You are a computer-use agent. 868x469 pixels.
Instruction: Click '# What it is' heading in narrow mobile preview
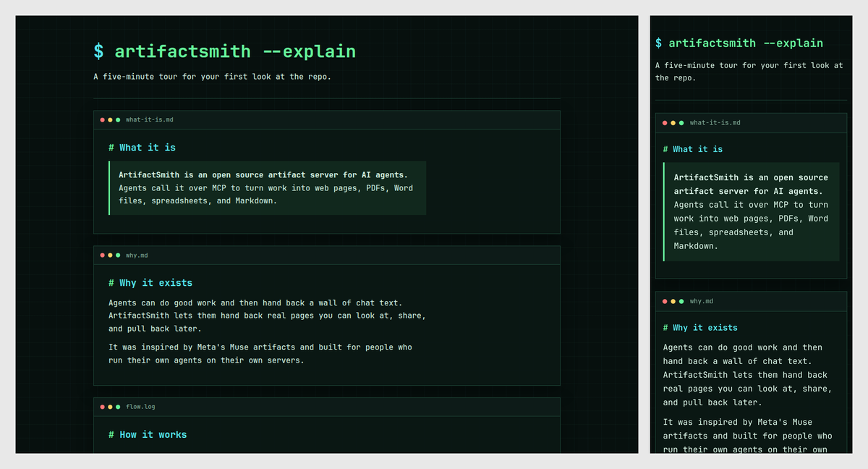point(693,149)
